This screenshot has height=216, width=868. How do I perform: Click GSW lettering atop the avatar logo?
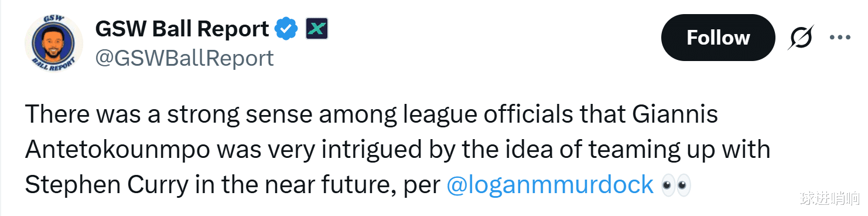[x=53, y=21]
